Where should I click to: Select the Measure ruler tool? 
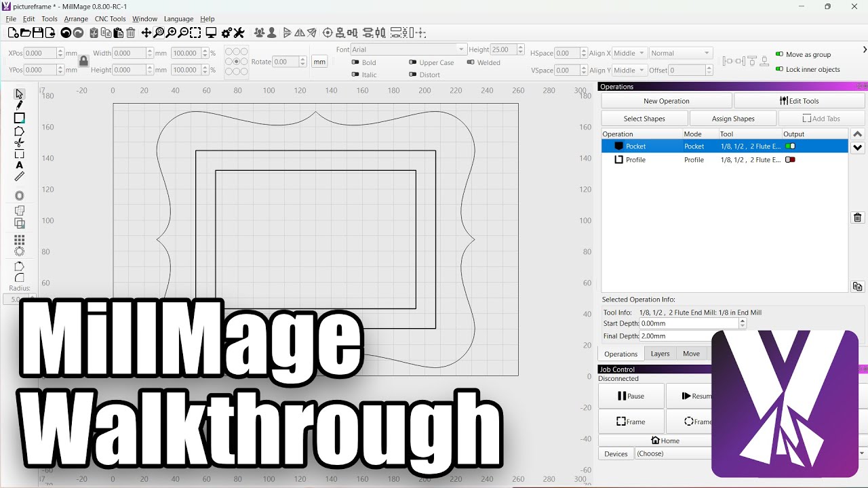19,176
